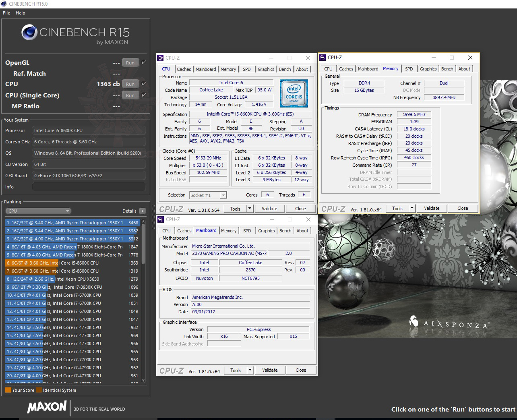This screenshot has height=420, width=517.
Task: Click the Intel Core i5 badge in CPU-Z
Action: coord(294,93)
